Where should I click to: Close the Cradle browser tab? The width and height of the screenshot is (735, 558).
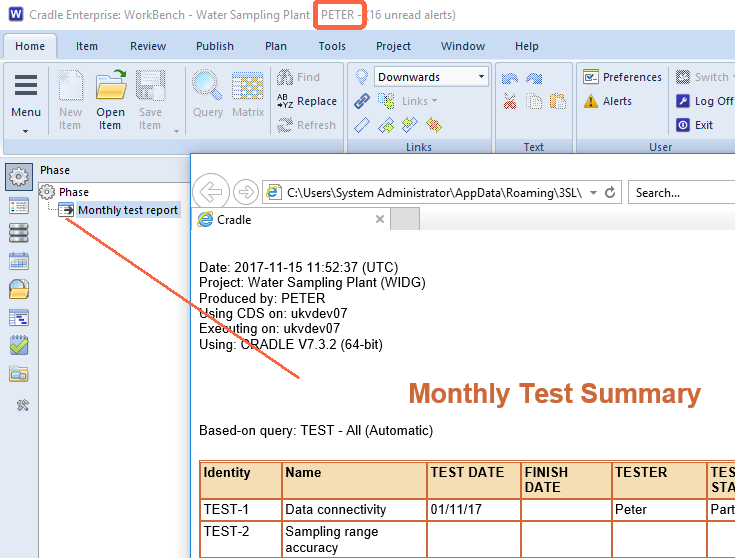pos(380,219)
